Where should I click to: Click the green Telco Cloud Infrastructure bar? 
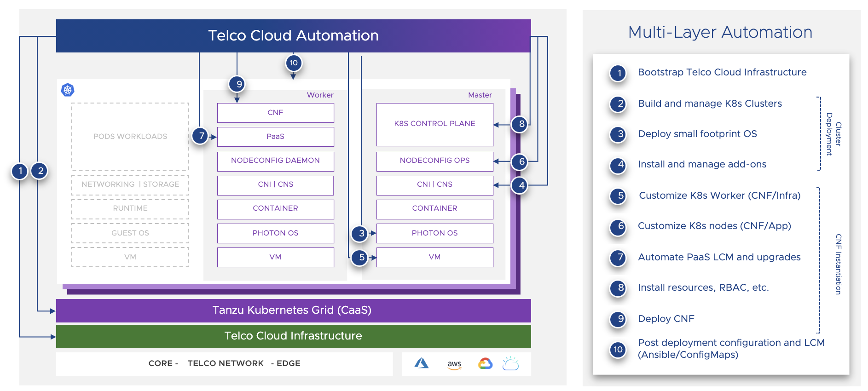click(x=294, y=336)
